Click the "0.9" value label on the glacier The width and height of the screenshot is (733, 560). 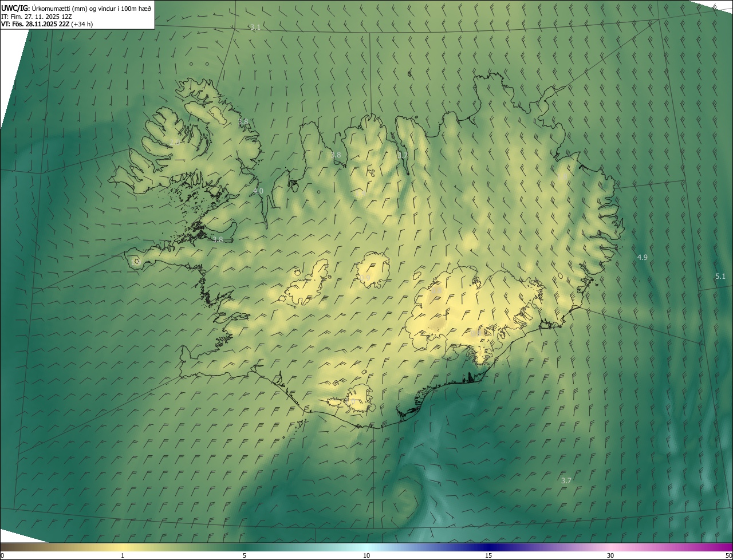point(365,278)
